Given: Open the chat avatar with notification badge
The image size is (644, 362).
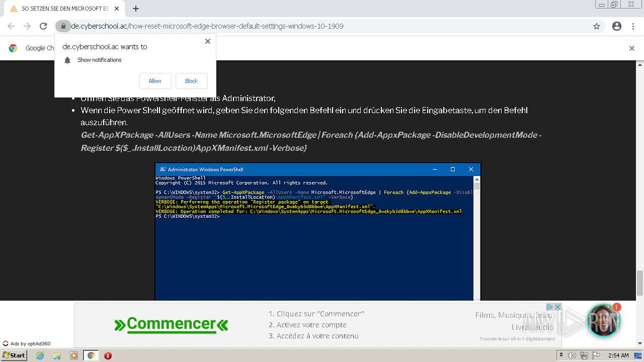Looking at the screenshot, I should point(604,320).
